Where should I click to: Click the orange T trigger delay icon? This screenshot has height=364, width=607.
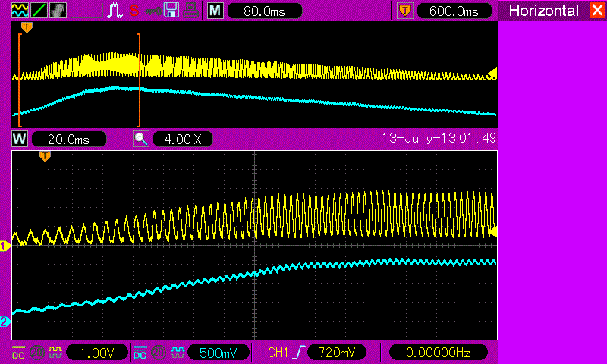[x=405, y=11]
